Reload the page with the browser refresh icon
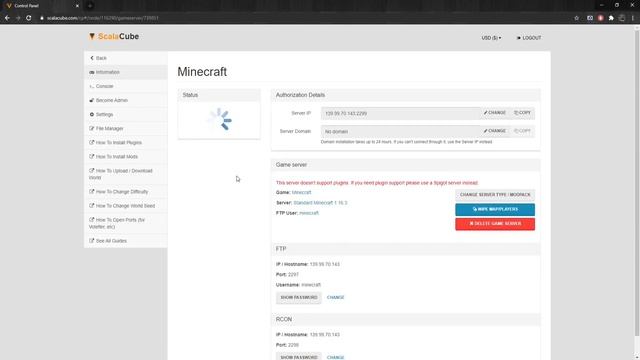640x360 pixels. [x=29, y=18]
